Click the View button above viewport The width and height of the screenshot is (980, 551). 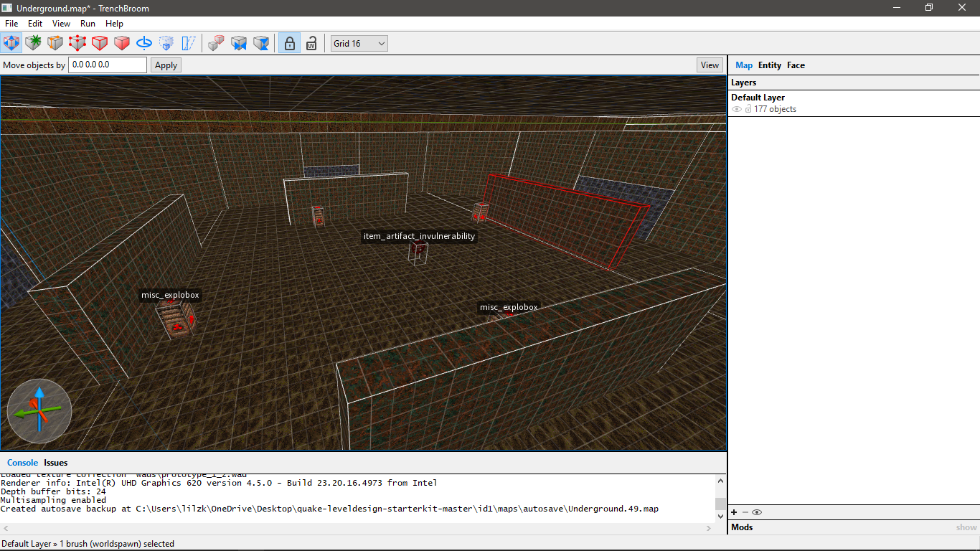pyautogui.click(x=710, y=65)
